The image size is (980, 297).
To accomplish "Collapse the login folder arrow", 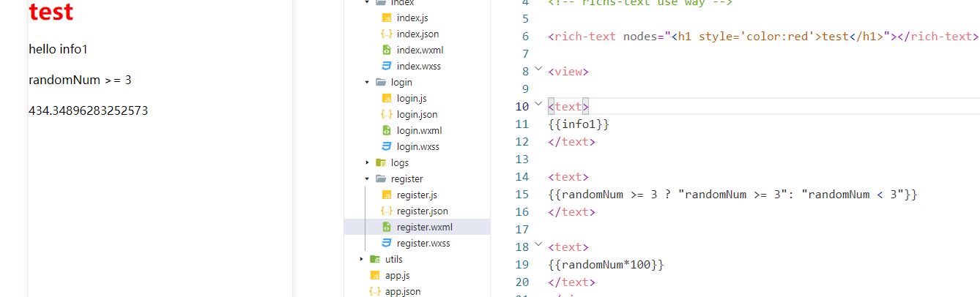I will click(x=367, y=82).
